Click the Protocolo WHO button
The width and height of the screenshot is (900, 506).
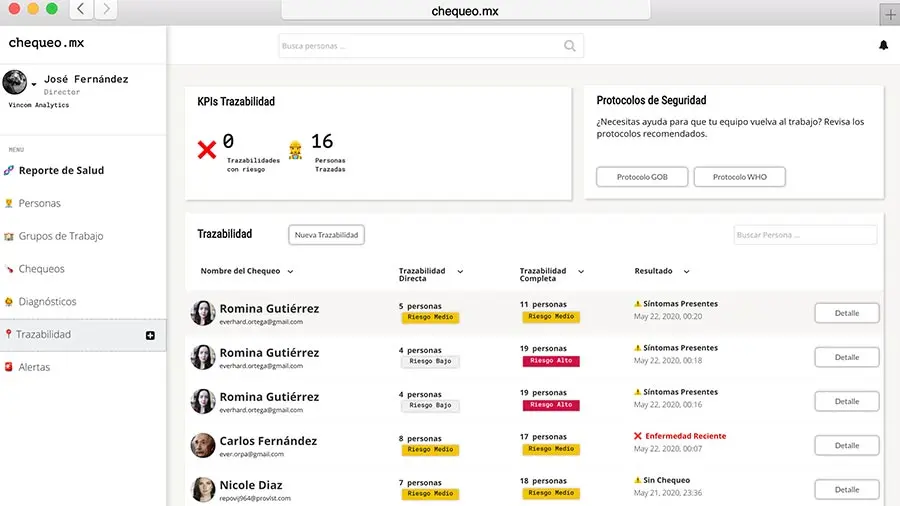point(741,177)
